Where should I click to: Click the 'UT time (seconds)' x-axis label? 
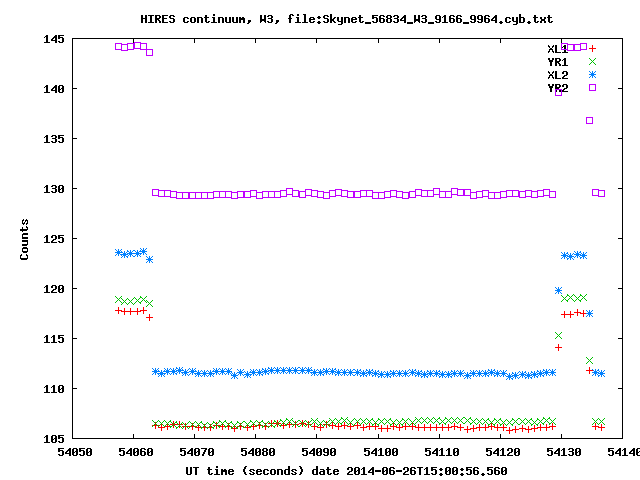click(x=347, y=471)
